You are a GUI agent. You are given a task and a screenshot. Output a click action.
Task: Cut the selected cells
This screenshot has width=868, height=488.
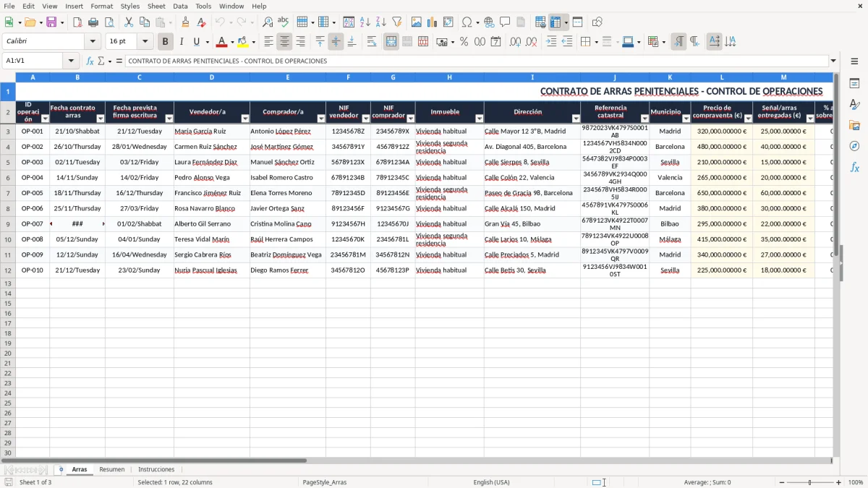click(129, 22)
